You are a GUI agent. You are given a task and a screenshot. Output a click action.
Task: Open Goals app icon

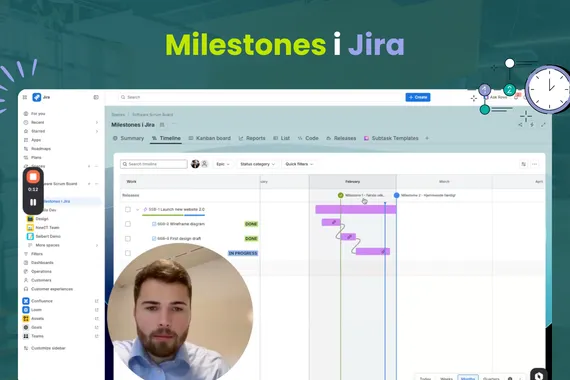[26, 327]
